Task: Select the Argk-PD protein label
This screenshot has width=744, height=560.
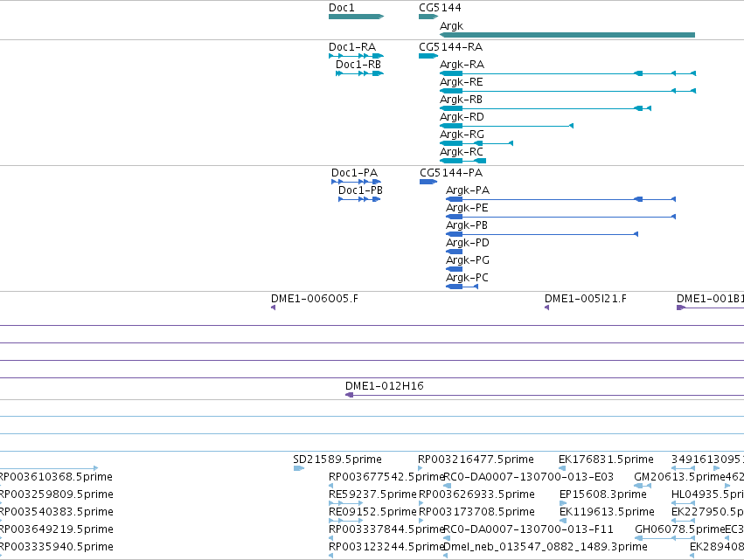Action: 468,243
